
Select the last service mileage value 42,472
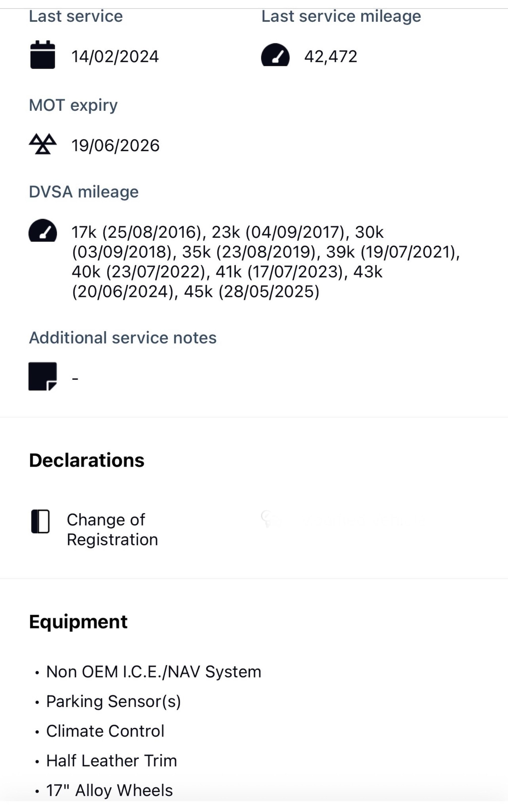[331, 56]
